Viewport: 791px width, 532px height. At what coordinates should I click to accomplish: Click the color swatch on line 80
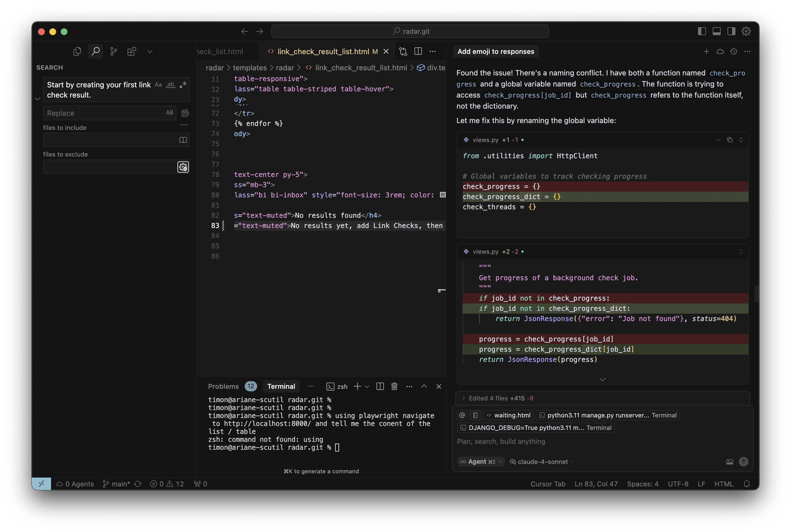click(x=443, y=195)
